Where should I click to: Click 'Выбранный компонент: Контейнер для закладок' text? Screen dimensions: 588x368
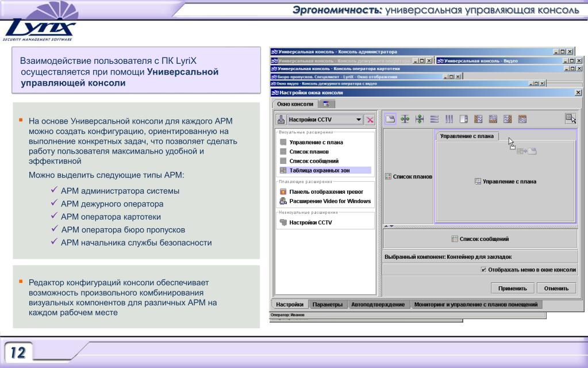pos(448,257)
